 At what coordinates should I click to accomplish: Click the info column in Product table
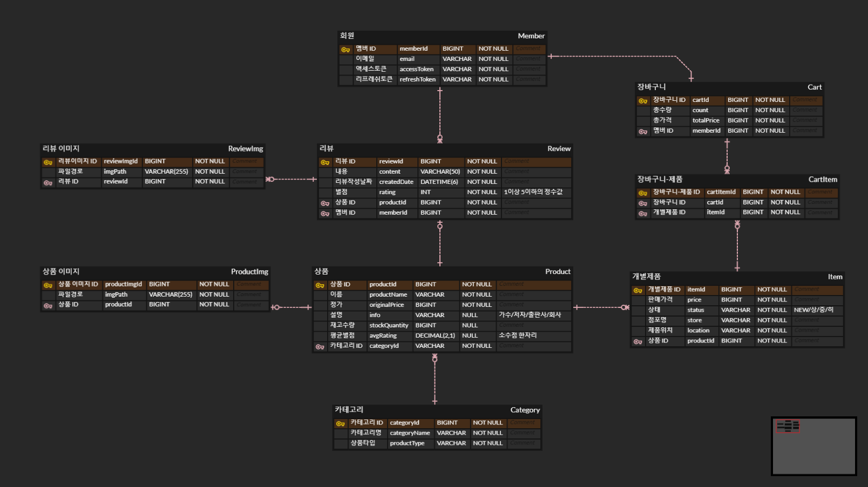point(375,315)
